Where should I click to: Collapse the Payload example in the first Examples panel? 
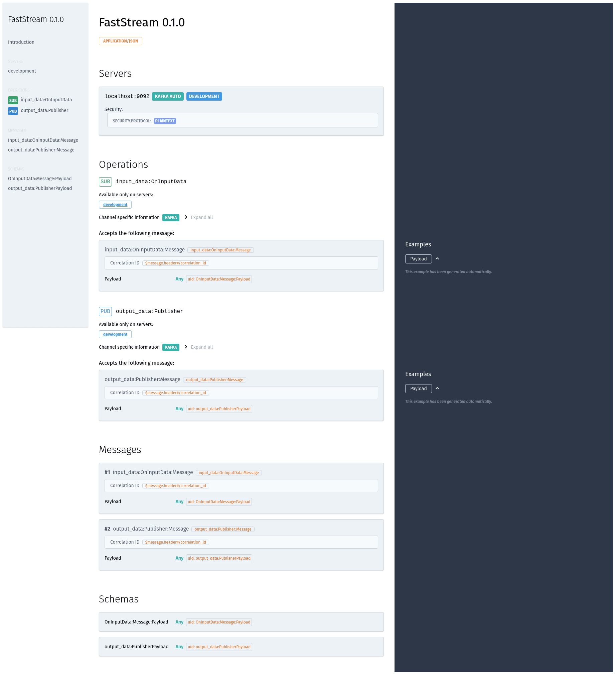click(x=437, y=259)
